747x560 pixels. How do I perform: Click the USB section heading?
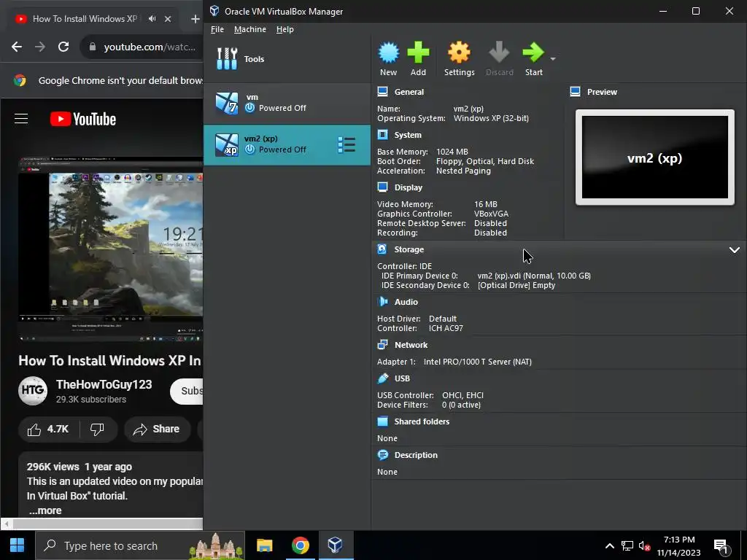(x=402, y=378)
